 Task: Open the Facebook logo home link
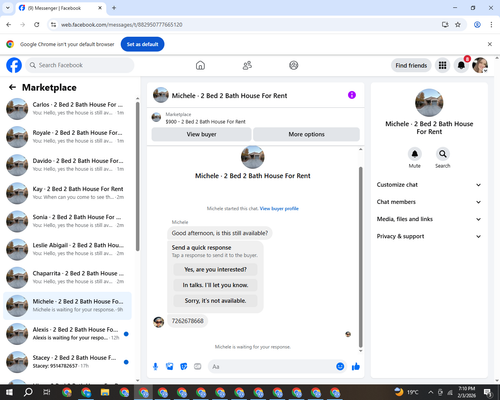[14, 65]
